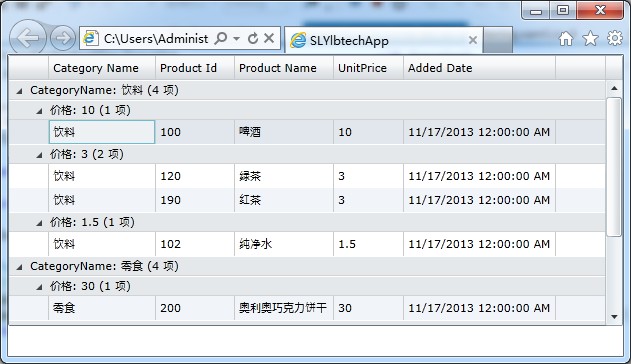Open Favorites via the star icon
Image resolution: width=631 pixels, height=364 pixels.
click(x=590, y=39)
